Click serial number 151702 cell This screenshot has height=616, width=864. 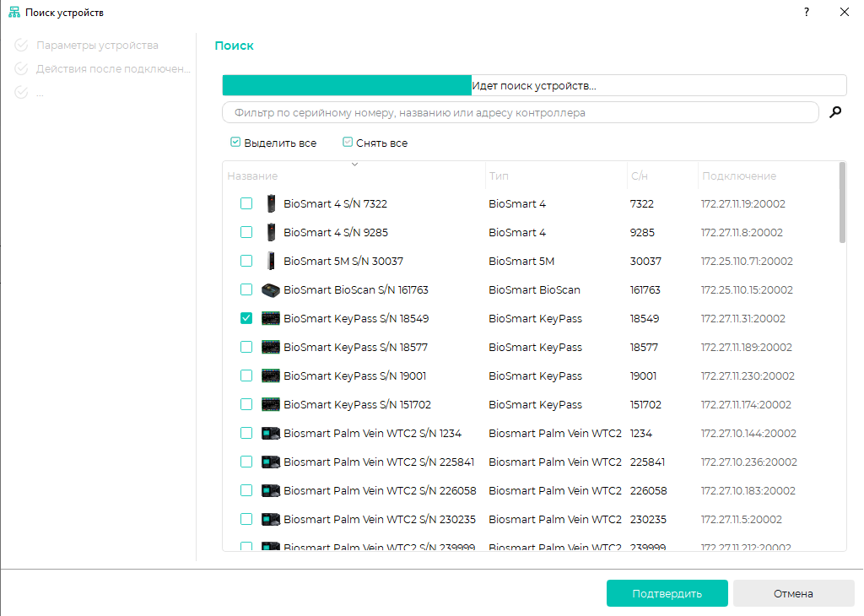(645, 404)
